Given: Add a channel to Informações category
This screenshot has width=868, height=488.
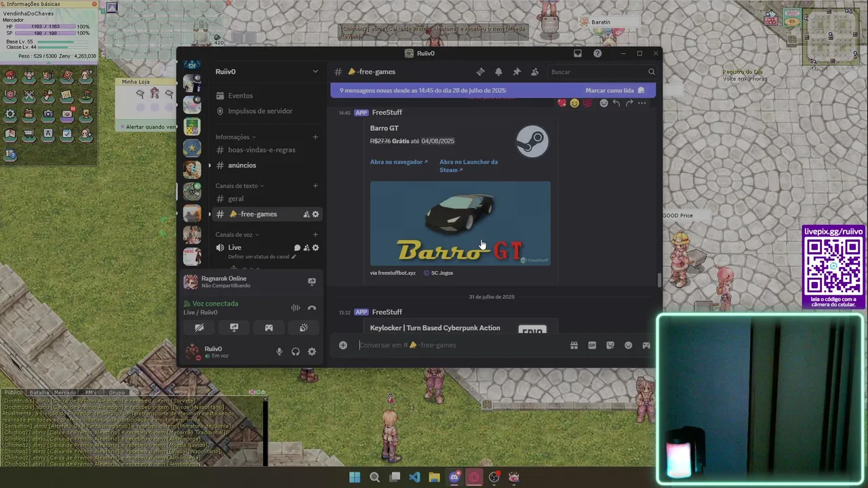Looking at the screenshot, I should [315, 137].
